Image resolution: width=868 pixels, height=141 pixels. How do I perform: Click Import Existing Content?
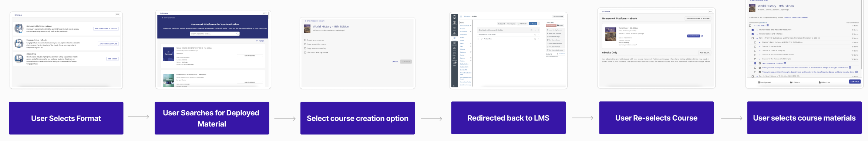point(555,30)
